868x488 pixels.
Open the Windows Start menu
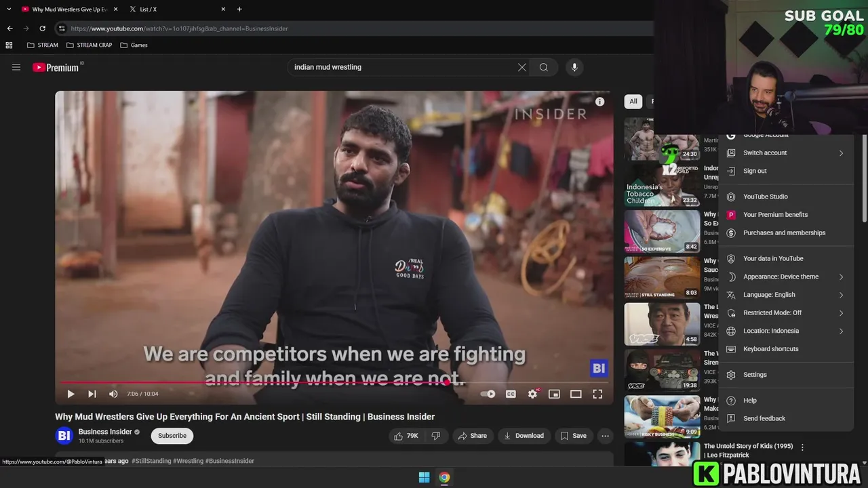point(424,477)
